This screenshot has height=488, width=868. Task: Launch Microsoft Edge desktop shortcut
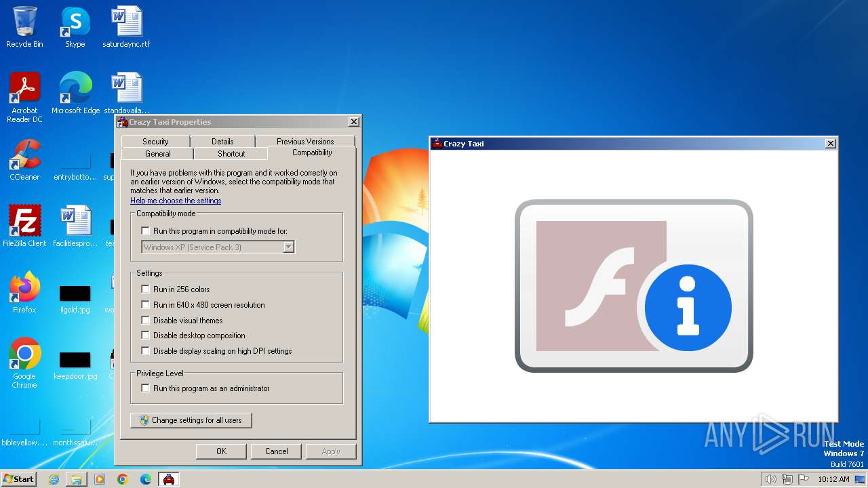pyautogui.click(x=75, y=94)
